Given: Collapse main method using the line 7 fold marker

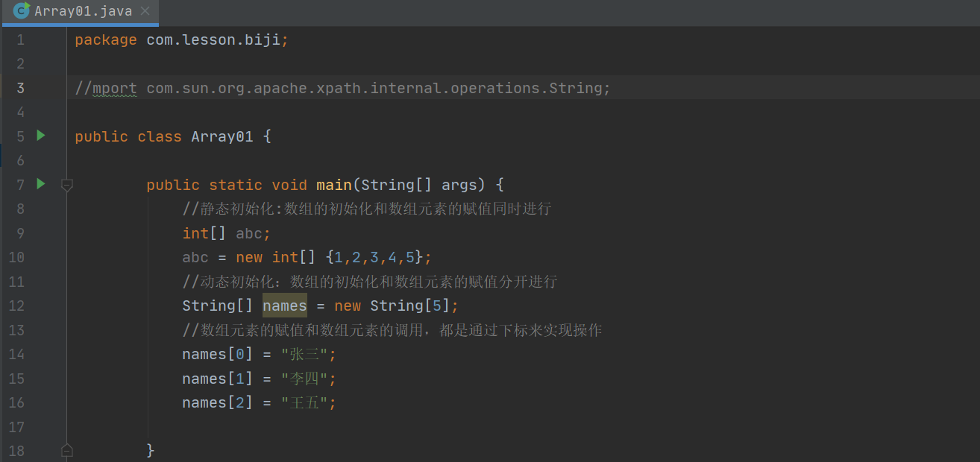Looking at the screenshot, I should pyautogui.click(x=66, y=184).
